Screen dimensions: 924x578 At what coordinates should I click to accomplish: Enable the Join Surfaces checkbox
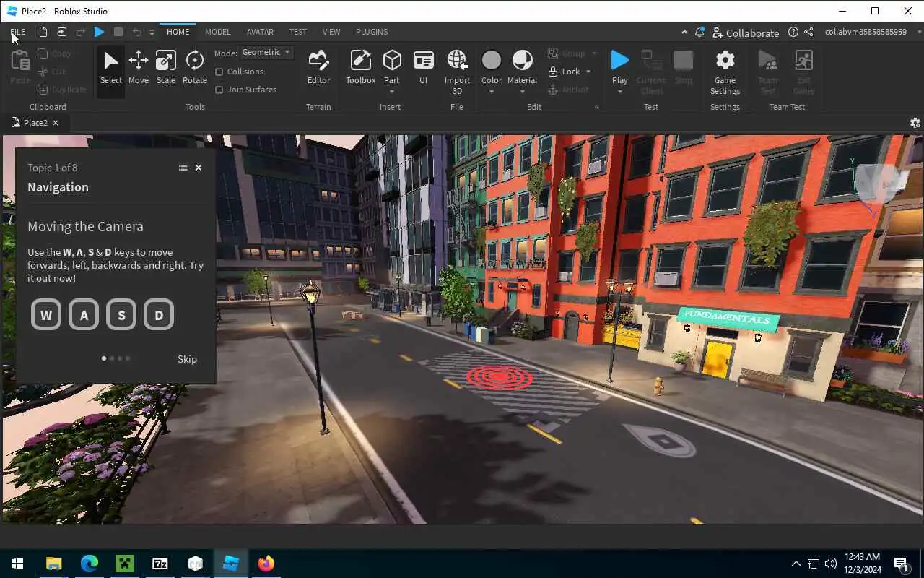(x=219, y=90)
